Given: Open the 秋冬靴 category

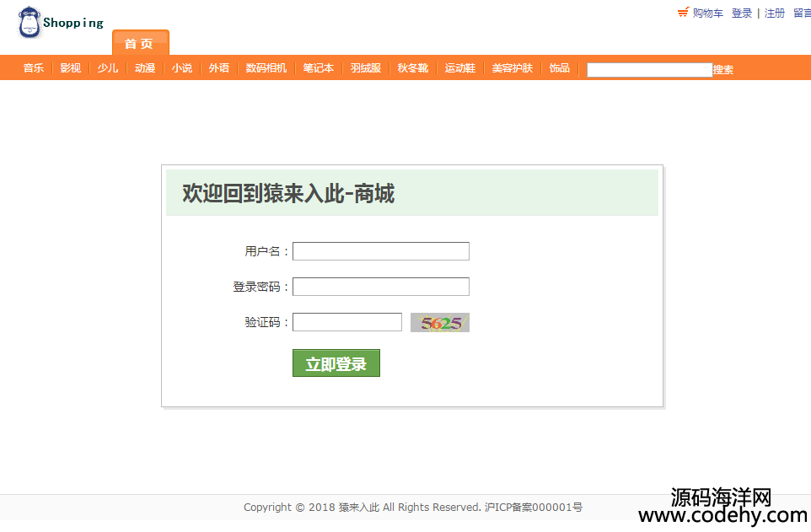Looking at the screenshot, I should tap(413, 68).
